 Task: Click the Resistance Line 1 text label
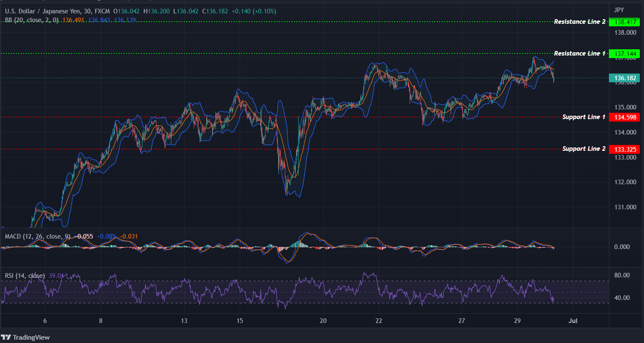point(580,53)
